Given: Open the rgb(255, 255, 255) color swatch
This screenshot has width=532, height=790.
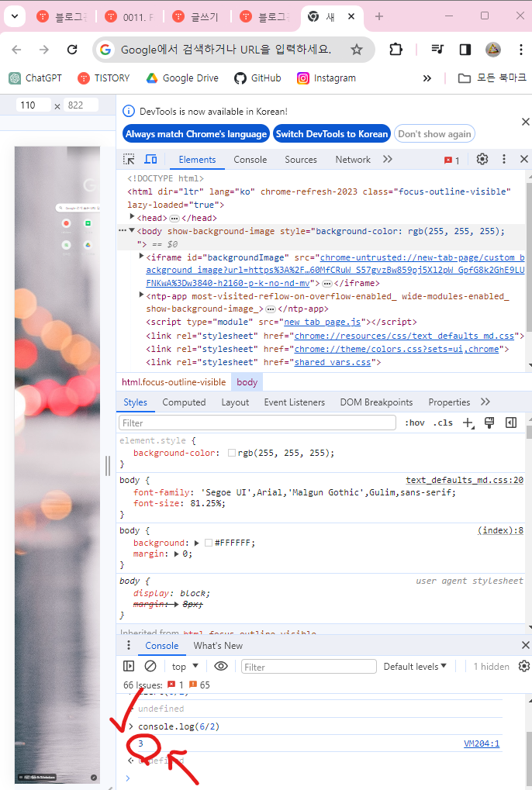Looking at the screenshot, I should [x=232, y=453].
